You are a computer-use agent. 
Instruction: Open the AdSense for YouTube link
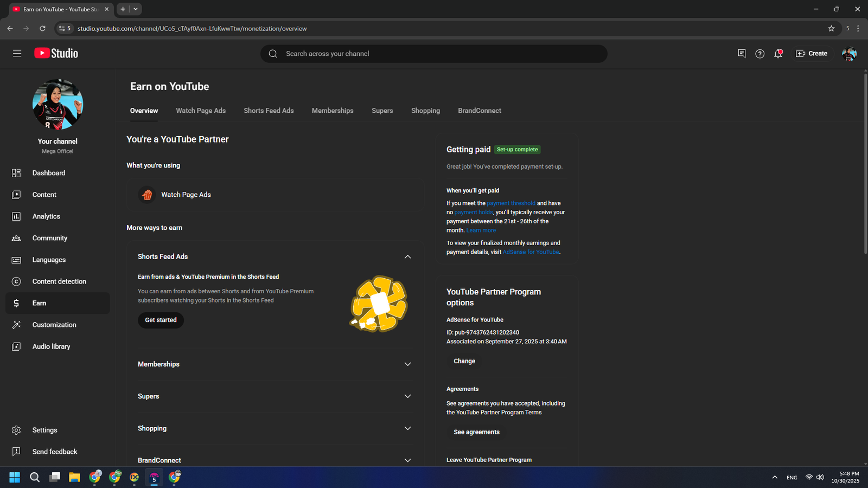click(531, 252)
